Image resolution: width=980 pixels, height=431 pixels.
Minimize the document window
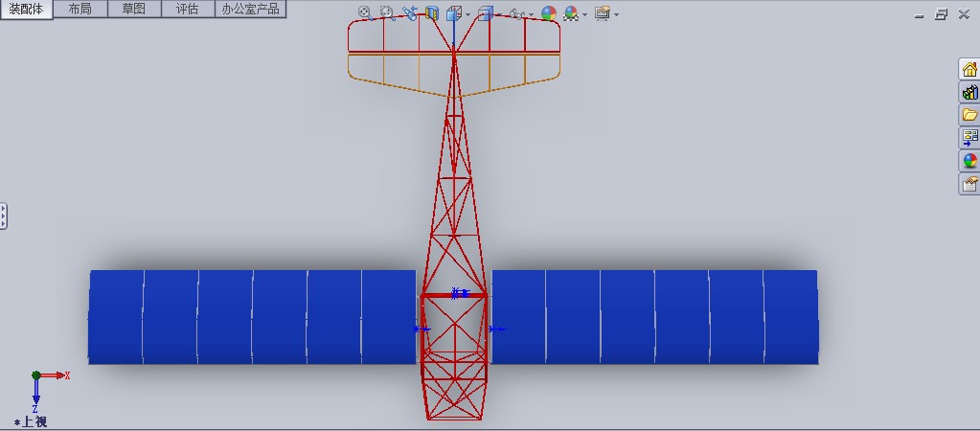[x=919, y=14]
